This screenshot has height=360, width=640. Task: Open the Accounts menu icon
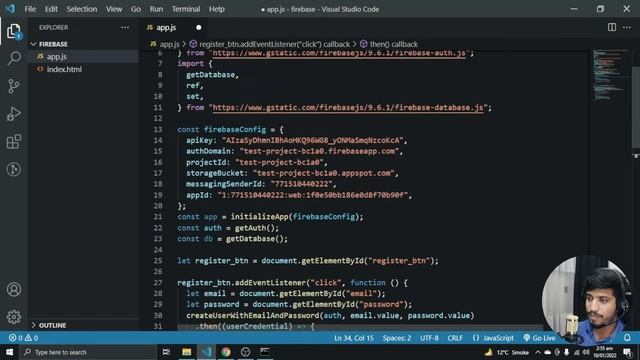(x=13, y=289)
